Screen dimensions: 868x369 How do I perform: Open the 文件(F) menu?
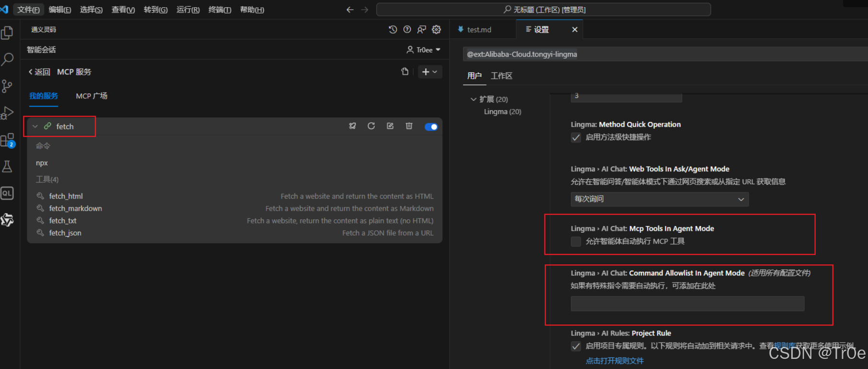[29, 10]
